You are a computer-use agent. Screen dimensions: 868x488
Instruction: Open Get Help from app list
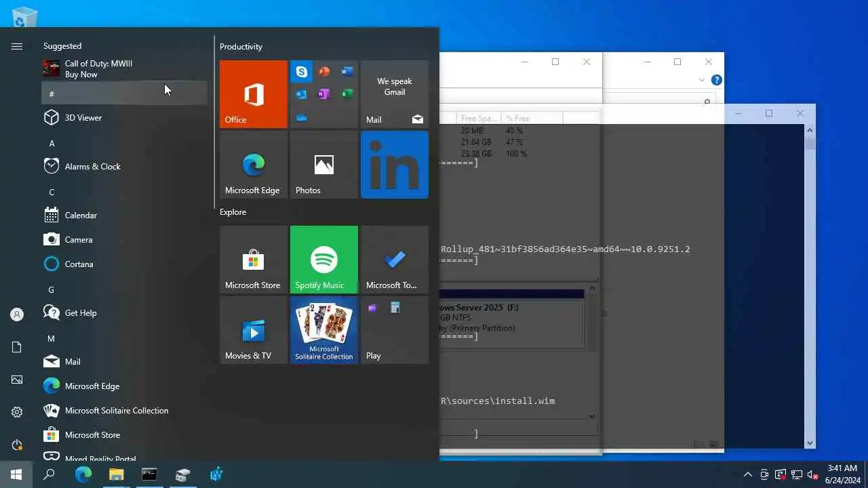pyautogui.click(x=125, y=313)
